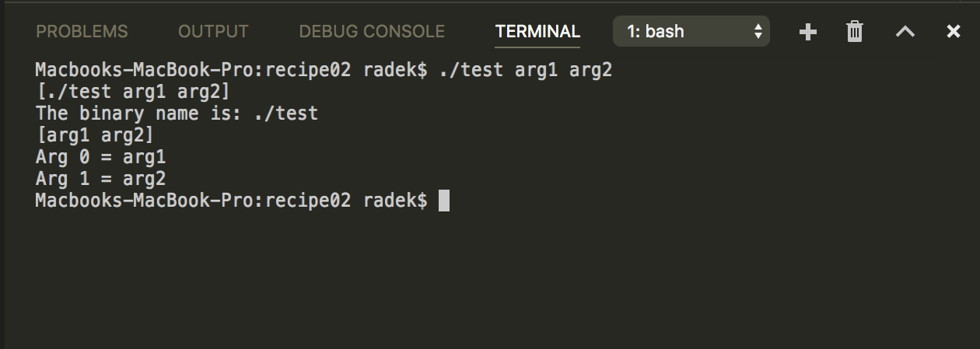Click the up/down arrows on the bash selector

tap(758, 32)
